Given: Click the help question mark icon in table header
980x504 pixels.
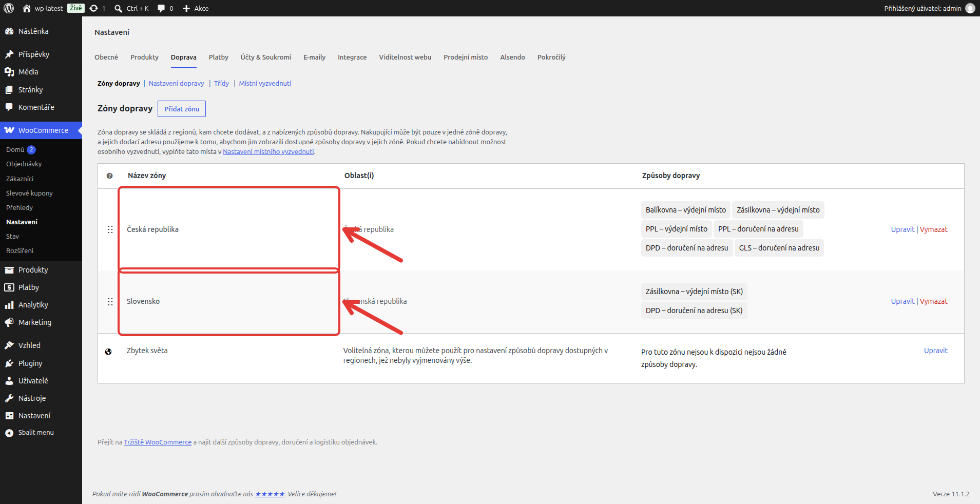Looking at the screenshot, I should (x=109, y=176).
